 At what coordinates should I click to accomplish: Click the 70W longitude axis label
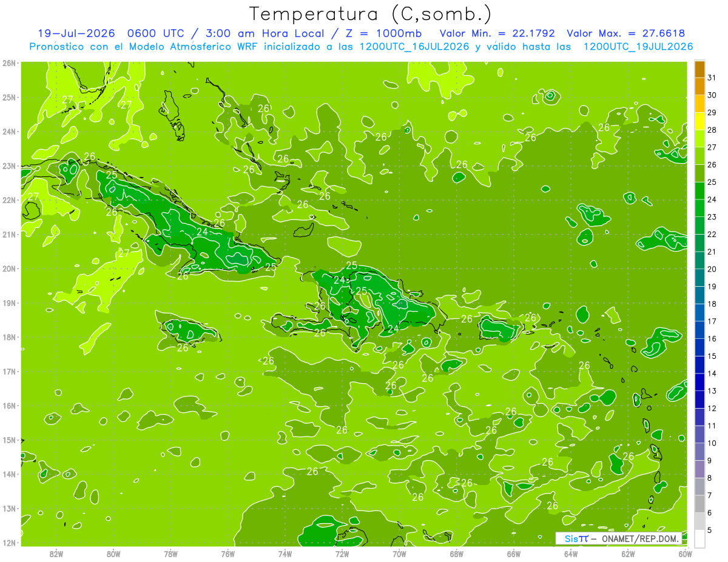pos(399,554)
